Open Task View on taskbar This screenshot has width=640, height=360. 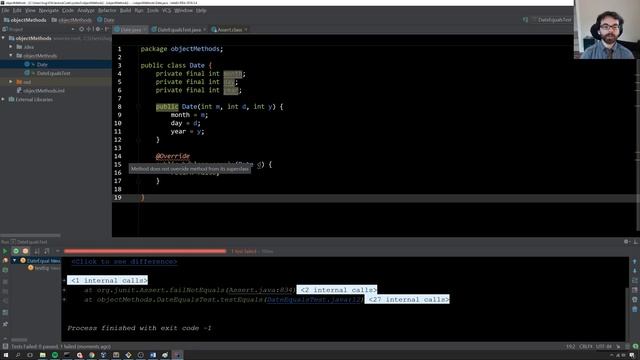[x=30, y=355]
